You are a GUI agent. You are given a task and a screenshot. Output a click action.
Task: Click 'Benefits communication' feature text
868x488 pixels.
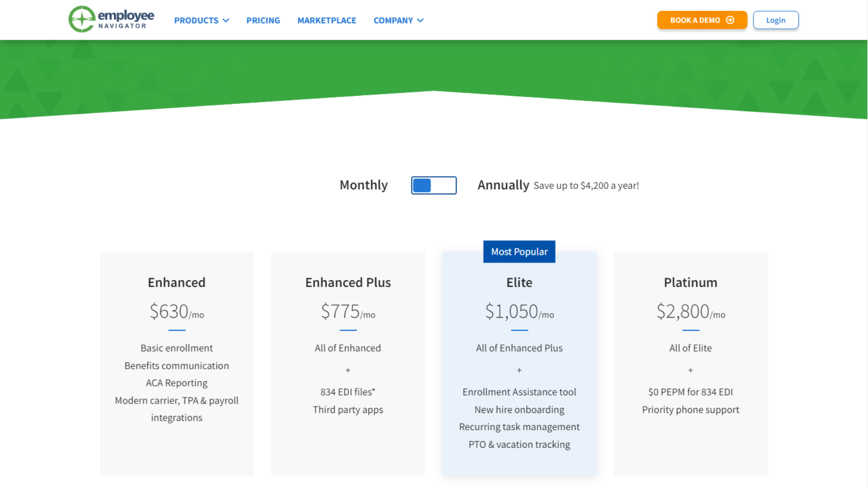click(177, 366)
